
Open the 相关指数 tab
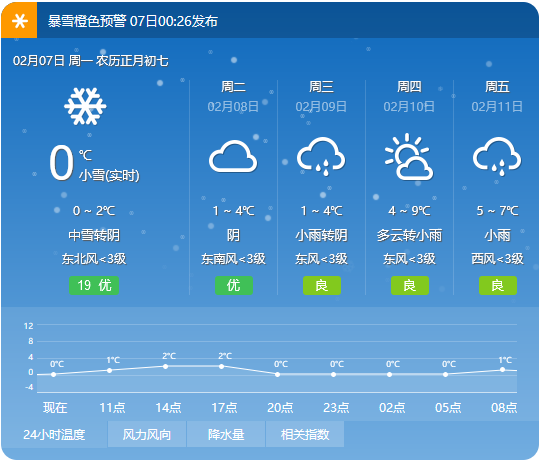pyautogui.click(x=305, y=434)
